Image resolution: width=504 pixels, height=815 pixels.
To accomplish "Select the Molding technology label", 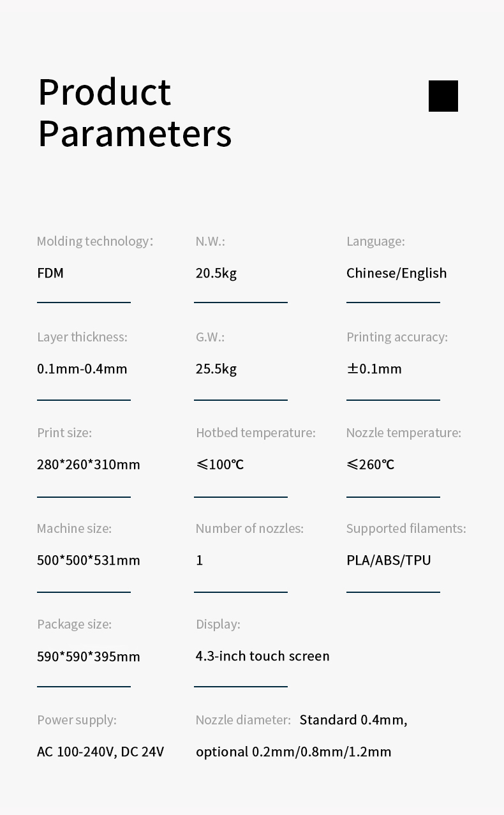I will pos(95,241).
